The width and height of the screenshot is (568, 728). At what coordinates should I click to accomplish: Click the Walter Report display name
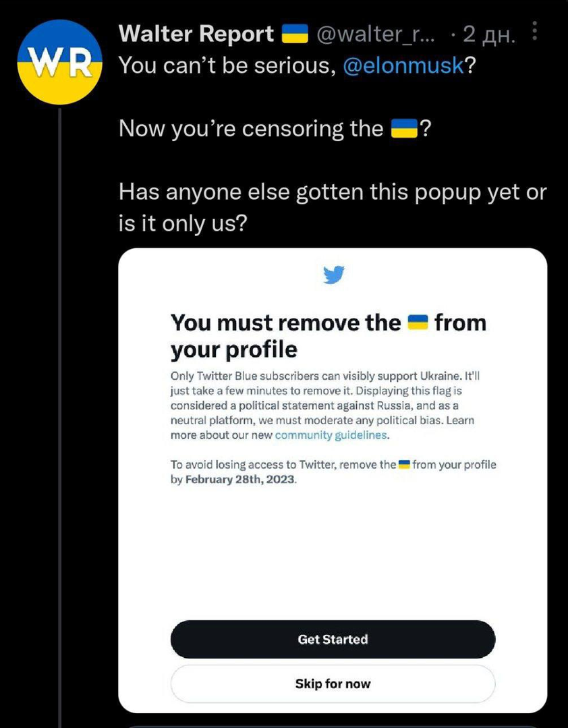pyautogui.click(x=196, y=34)
